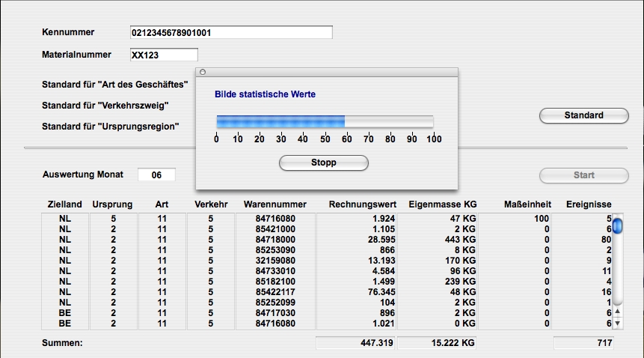644x358 pixels.
Task: Click the greyed-out Start button
Action: point(583,175)
